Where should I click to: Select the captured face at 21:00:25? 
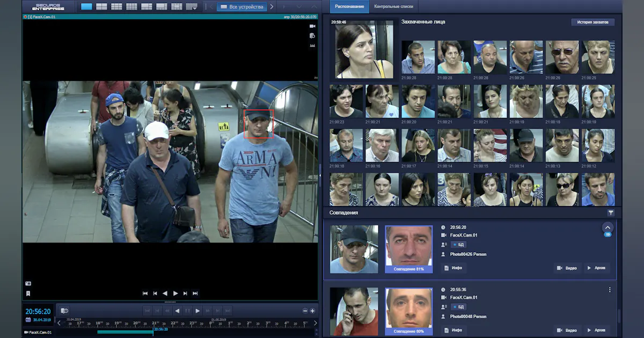(x=598, y=57)
